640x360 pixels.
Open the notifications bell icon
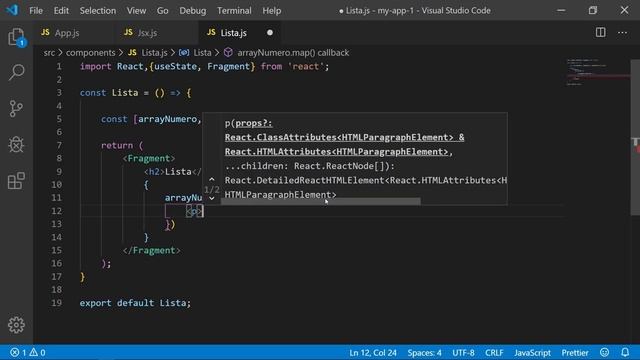pos(625,352)
